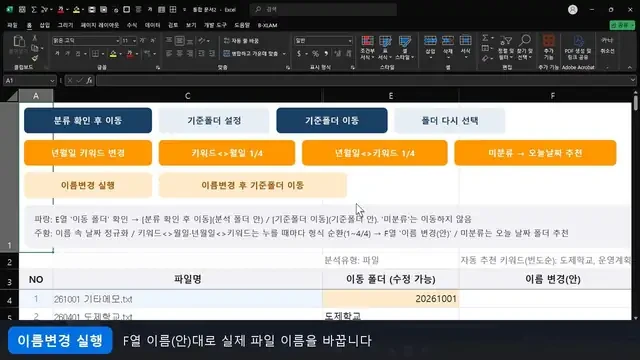Open Cell Styles (셀 스타일)
Viewport: 640px width, 360px height.
pyautogui.click(x=404, y=48)
